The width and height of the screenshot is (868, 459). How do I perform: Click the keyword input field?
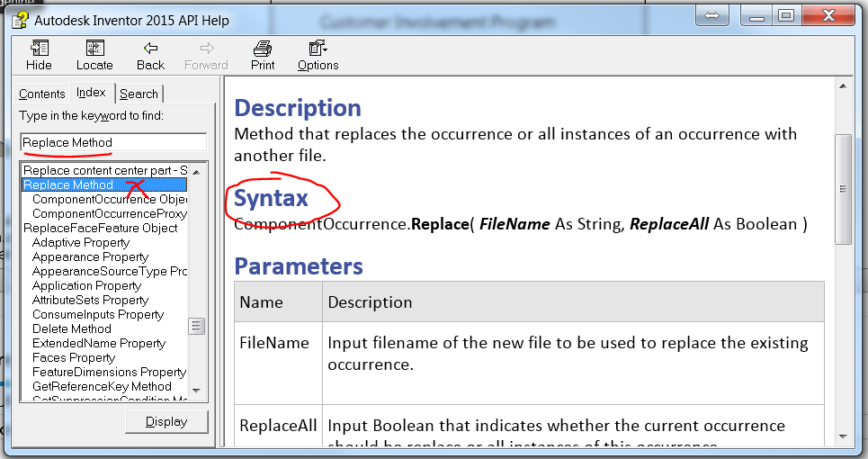113,142
